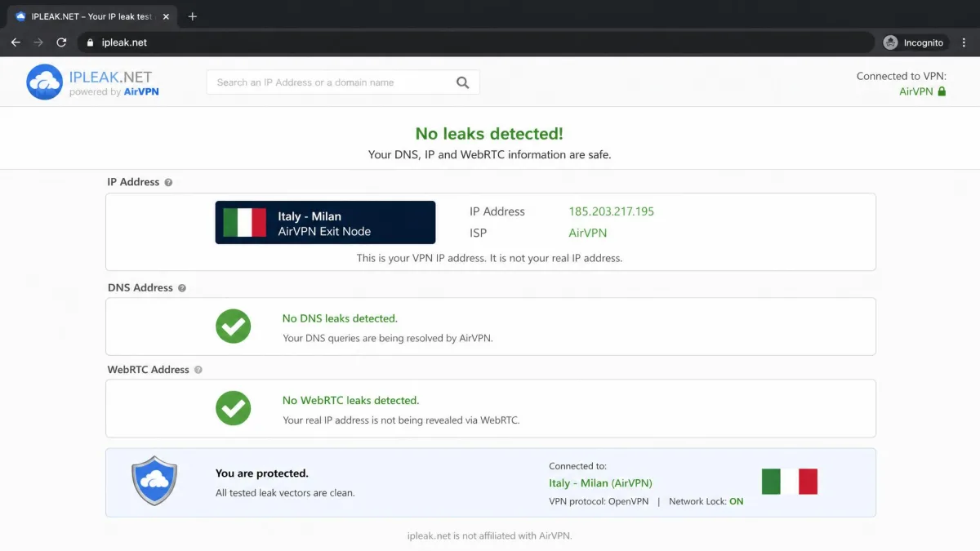This screenshot has width=980, height=551.
Task: Click 'No leaks detected!' heading
Action: 489,134
